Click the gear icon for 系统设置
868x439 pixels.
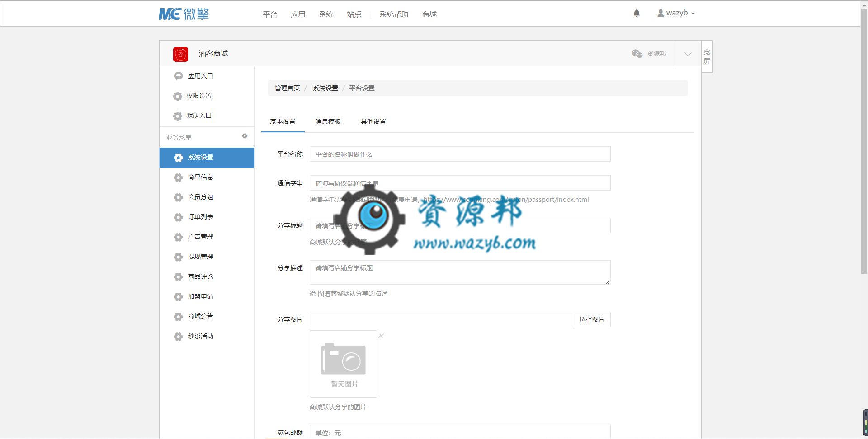click(x=179, y=158)
